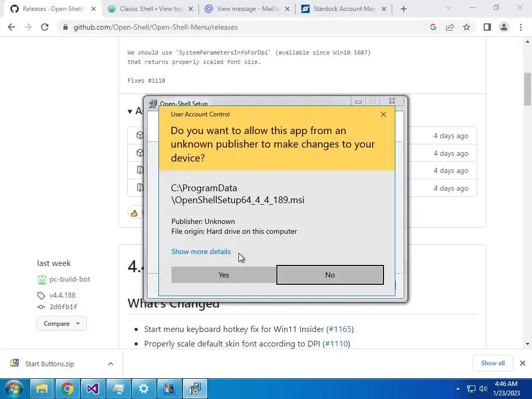Go back in Chrome browser
Viewport: 532px width, 399px height.
(x=11, y=27)
